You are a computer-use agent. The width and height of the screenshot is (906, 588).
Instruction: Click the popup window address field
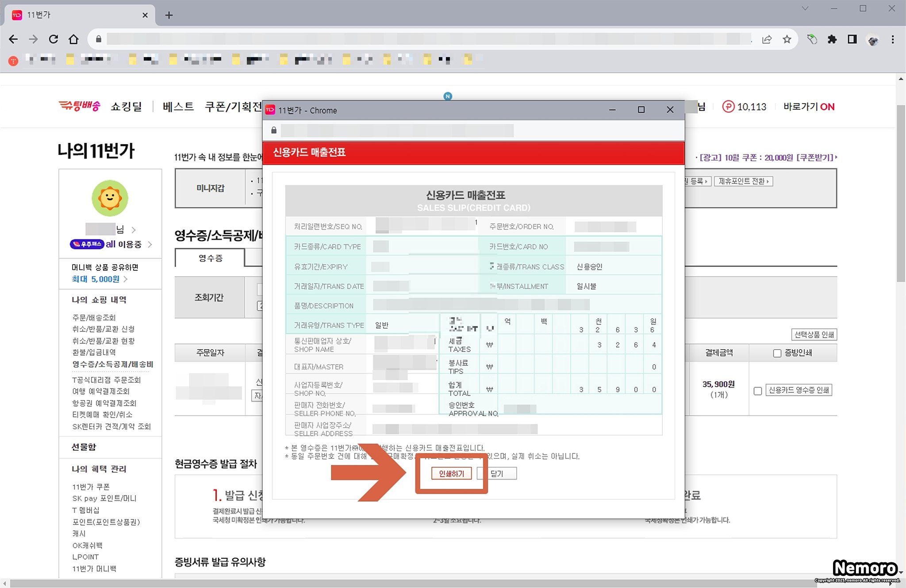point(397,131)
